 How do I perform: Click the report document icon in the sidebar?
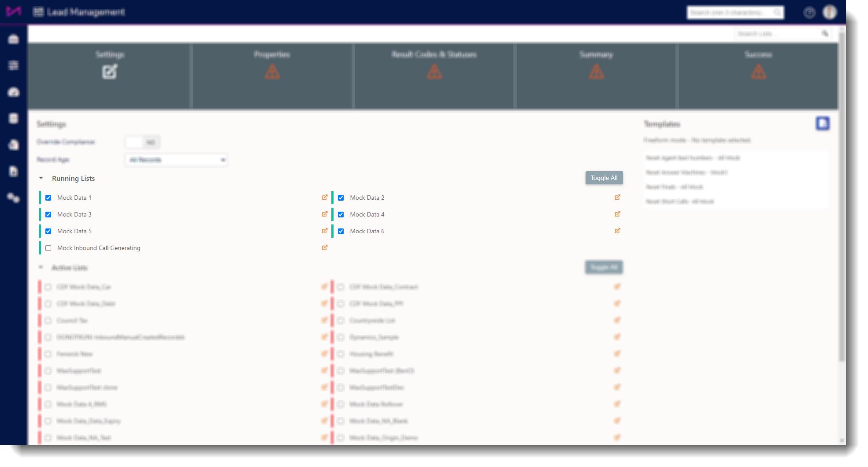pos(14,171)
